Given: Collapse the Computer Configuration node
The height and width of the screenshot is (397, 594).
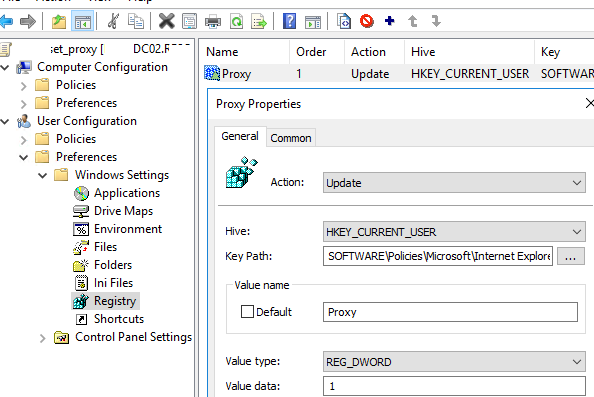Looking at the screenshot, I should pos(5,68).
